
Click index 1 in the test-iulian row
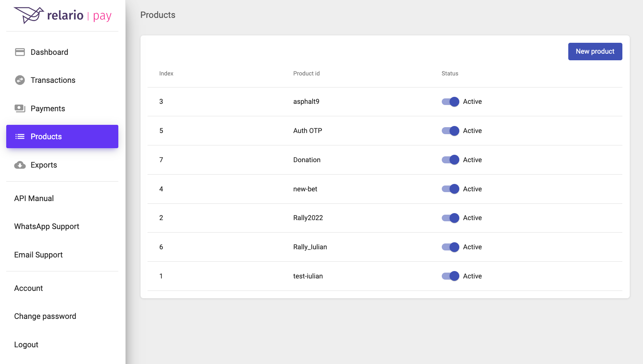click(x=161, y=276)
